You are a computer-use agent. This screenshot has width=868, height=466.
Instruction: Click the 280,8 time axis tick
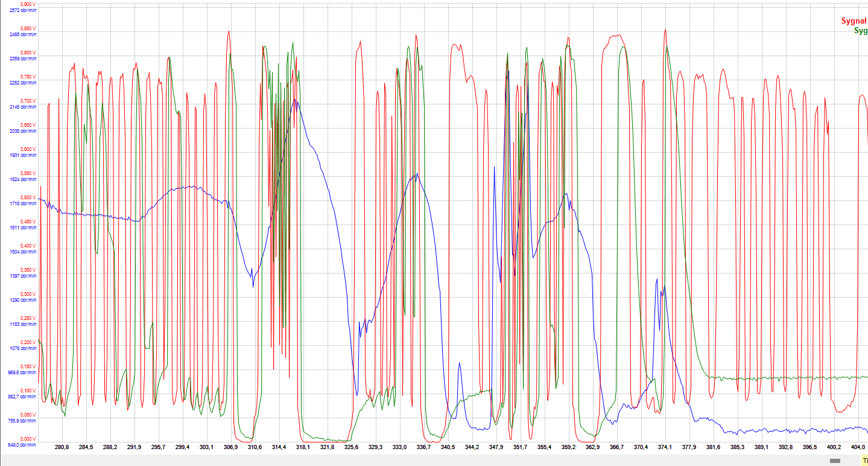pos(62,447)
